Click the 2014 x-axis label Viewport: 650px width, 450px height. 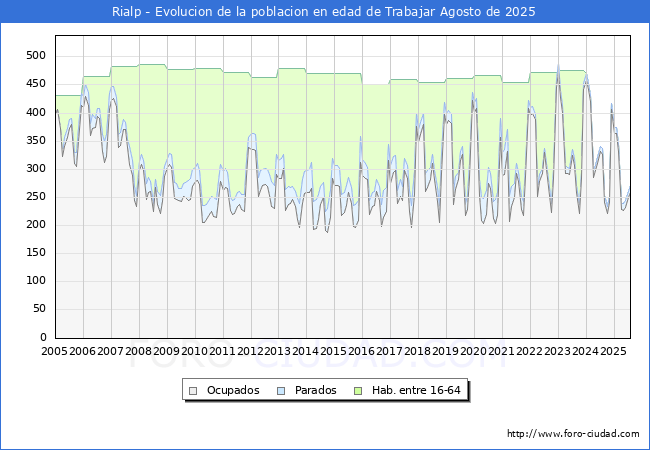(x=306, y=351)
